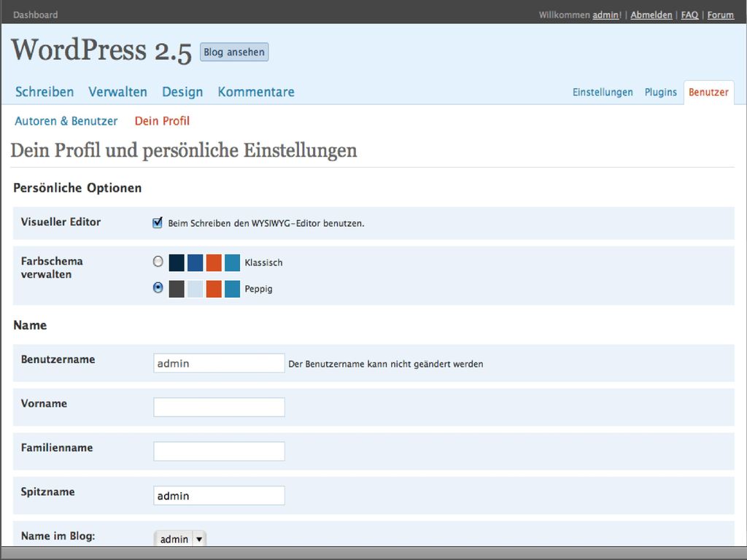
Task: Click the dark navy Klassisch swatch
Action: point(177,262)
